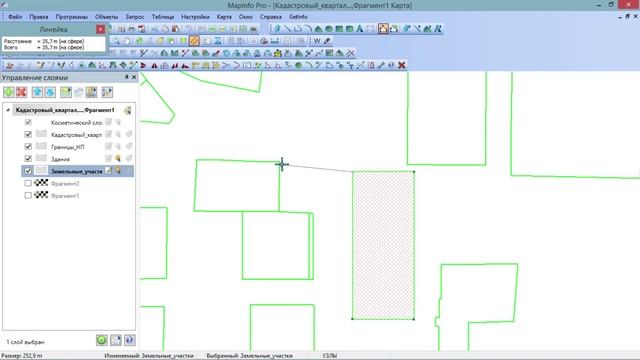Toggle the highlighted Reshape mode button
Viewport: 640px width, 360px height.
[383, 29]
